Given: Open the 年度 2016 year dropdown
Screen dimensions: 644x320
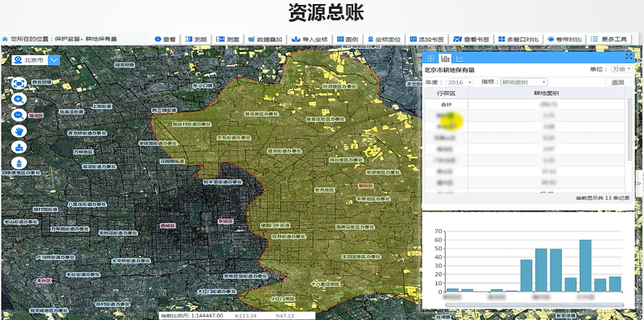Looking at the screenshot, I should 460,82.
